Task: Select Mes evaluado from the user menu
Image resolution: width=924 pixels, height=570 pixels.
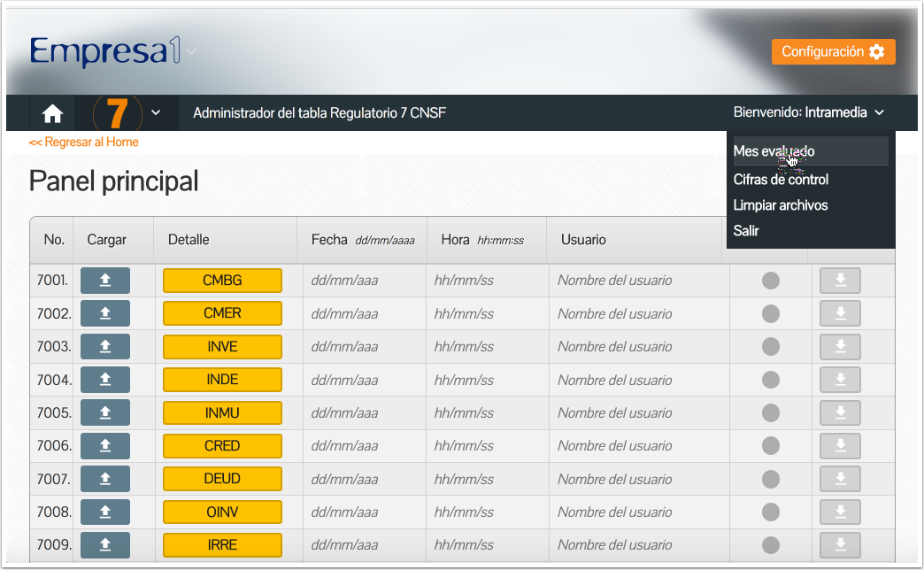Action: [774, 151]
